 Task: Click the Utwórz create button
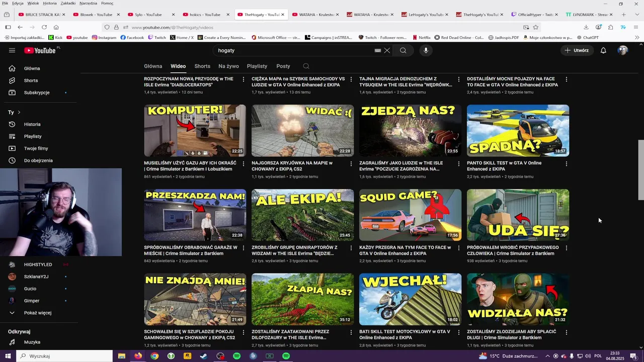(577, 50)
